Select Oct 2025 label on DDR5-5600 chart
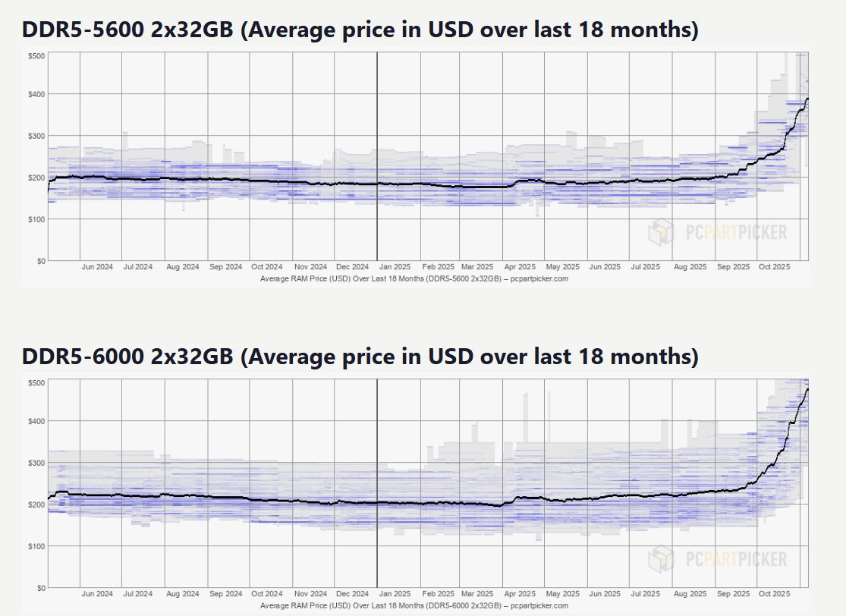 coord(774,267)
